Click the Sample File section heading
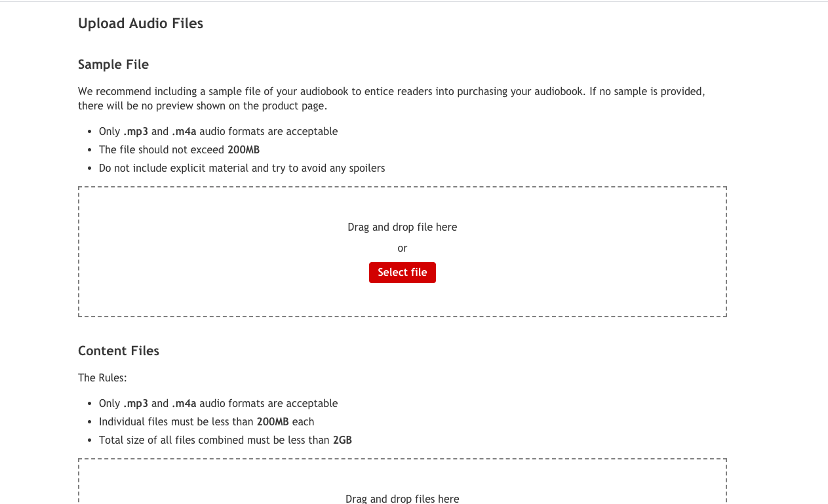 coord(113,64)
